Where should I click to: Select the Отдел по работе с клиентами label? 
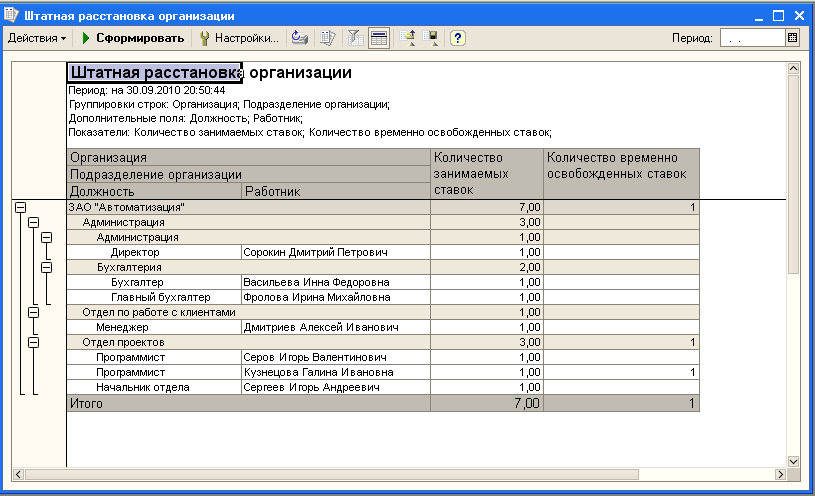[x=159, y=312]
